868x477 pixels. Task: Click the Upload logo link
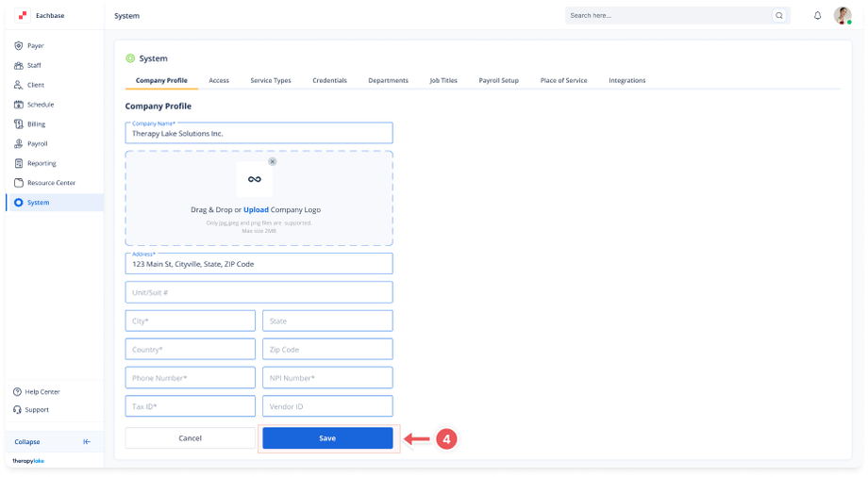coord(256,209)
